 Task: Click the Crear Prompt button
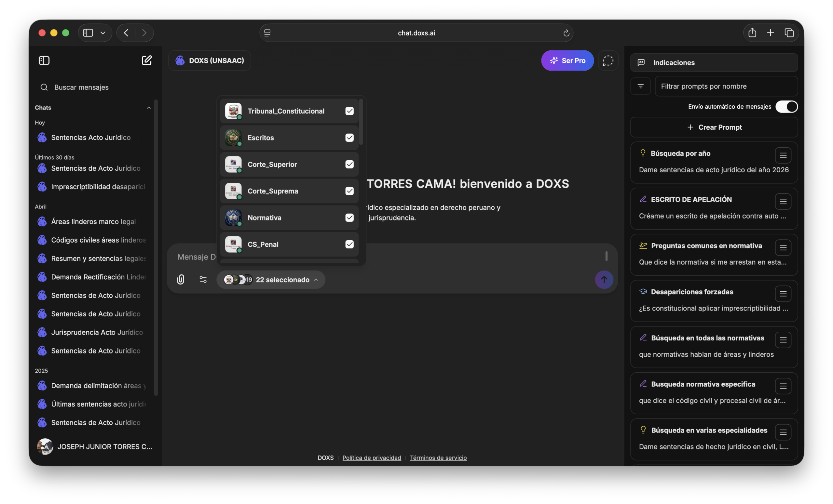714,127
